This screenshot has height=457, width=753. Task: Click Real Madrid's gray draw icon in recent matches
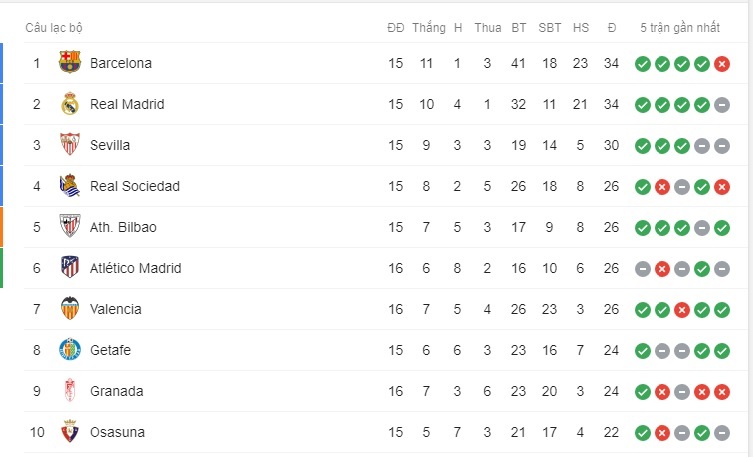click(x=722, y=105)
